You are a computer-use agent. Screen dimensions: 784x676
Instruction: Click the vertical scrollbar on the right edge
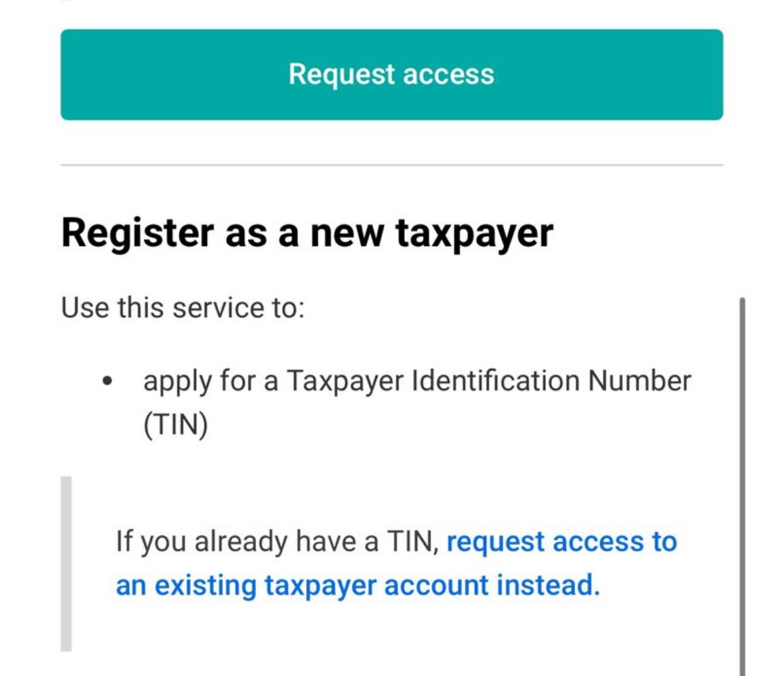[742, 485]
